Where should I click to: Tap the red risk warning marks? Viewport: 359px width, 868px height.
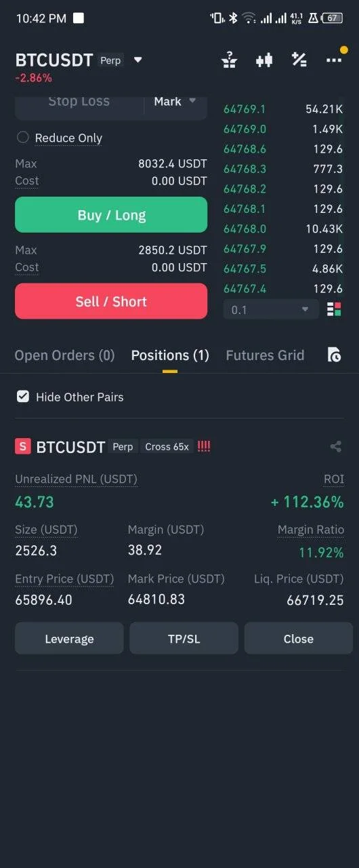(204, 446)
